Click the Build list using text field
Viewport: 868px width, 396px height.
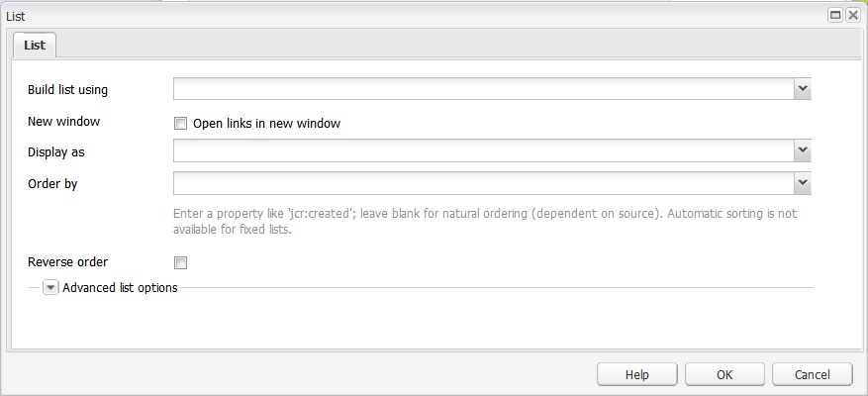483,90
